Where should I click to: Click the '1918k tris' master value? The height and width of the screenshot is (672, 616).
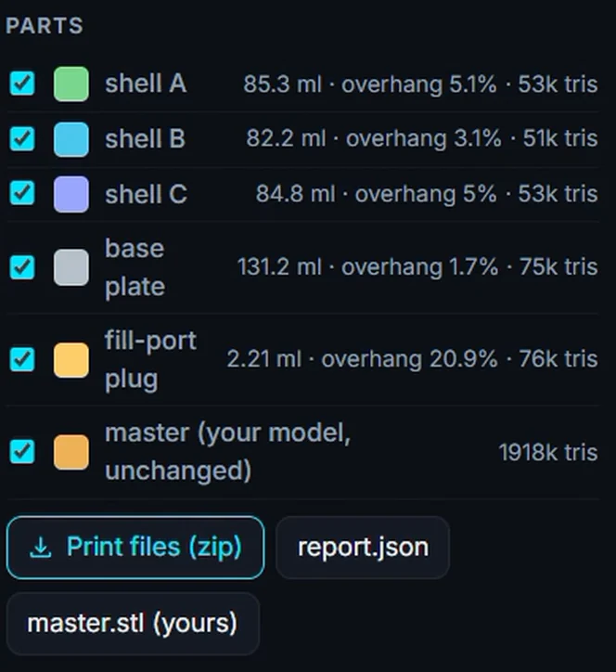548,452
